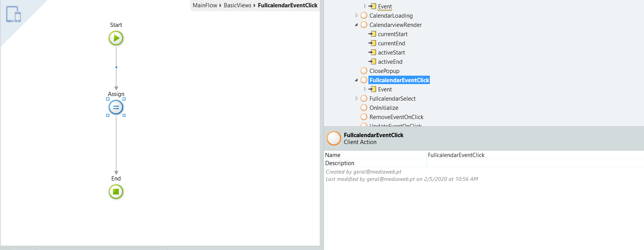The width and height of the screenshot is (644, 250).
Task: Select the currentStart input parameter
Action: (x=392, y=34)
